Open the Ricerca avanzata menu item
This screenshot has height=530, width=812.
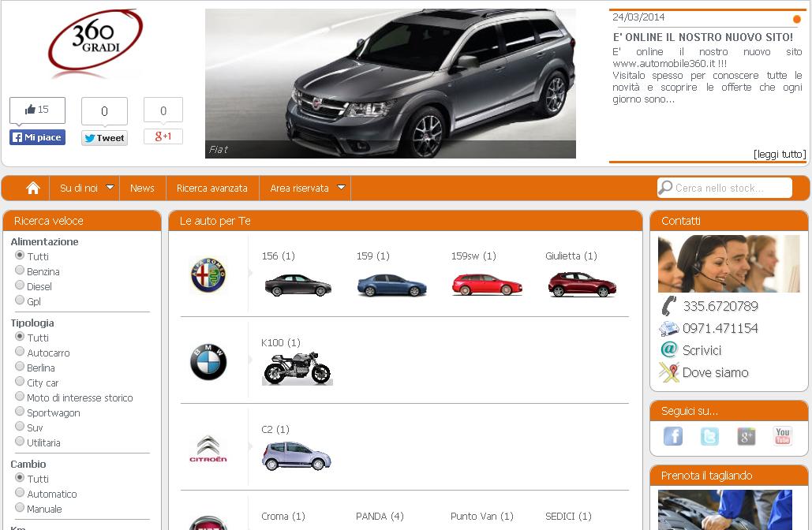211,188
